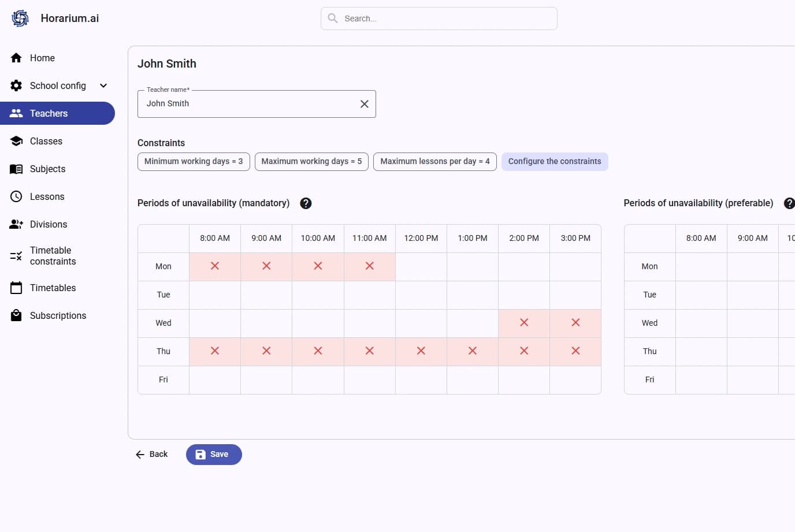Viewport: 795px width, 532px height.
Task: Click the Lessons clock icon
Action: pyautogui.click(x=16, y=196)
